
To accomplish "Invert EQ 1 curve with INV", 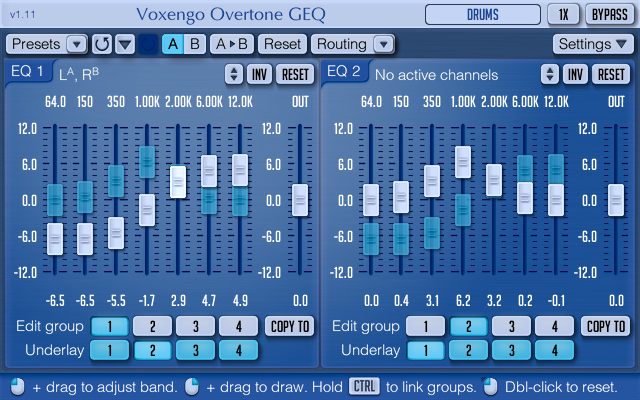I will point(259,74).
